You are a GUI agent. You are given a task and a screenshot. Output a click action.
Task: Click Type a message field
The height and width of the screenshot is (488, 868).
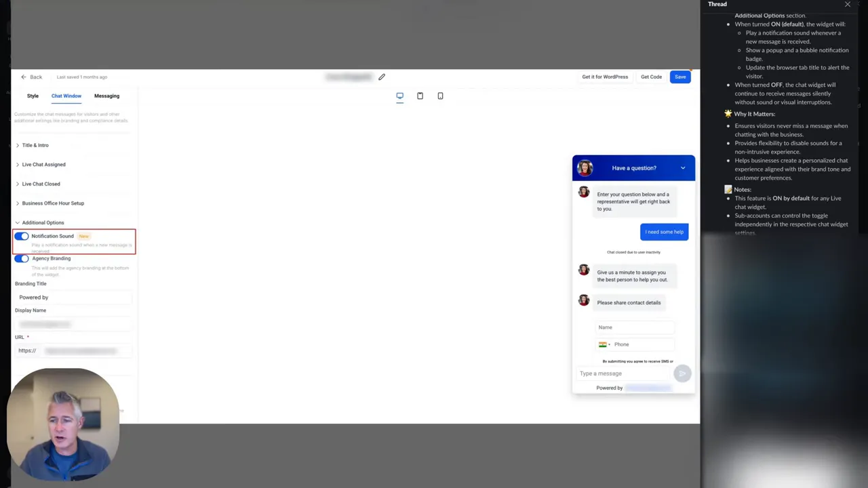click(x=624, y=373)
